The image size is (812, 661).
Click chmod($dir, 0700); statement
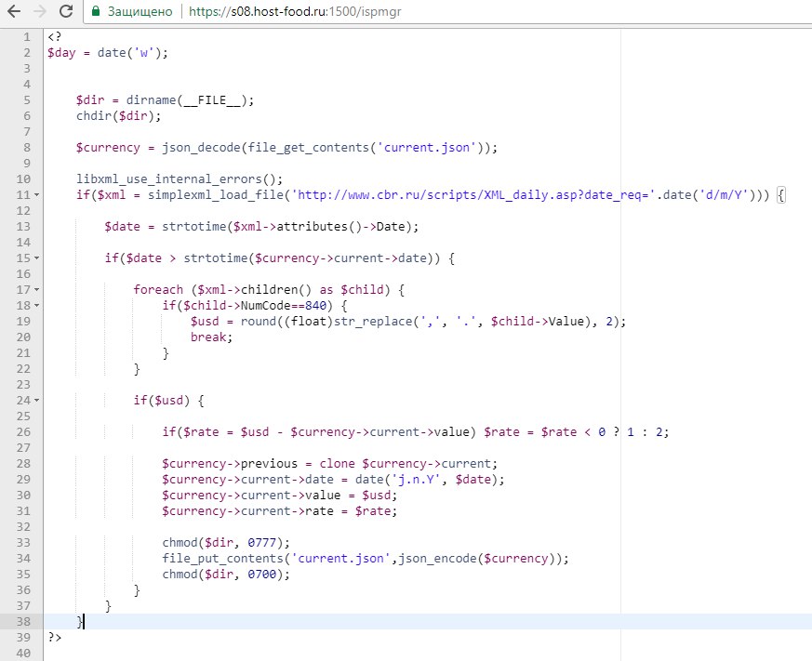click(x=226, y=574)
